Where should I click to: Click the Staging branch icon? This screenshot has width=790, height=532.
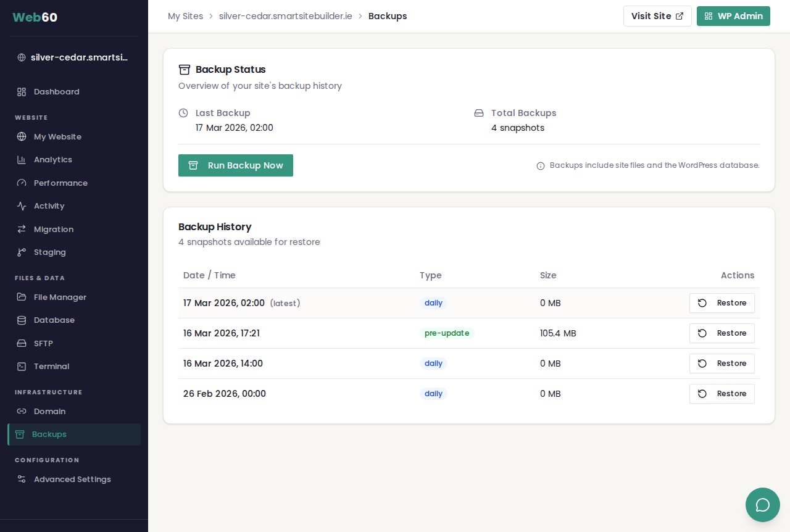22,252
